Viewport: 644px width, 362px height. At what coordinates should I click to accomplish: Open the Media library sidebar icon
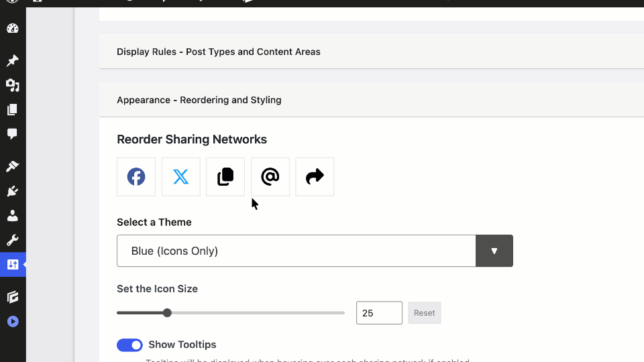[x=12, y=85]
